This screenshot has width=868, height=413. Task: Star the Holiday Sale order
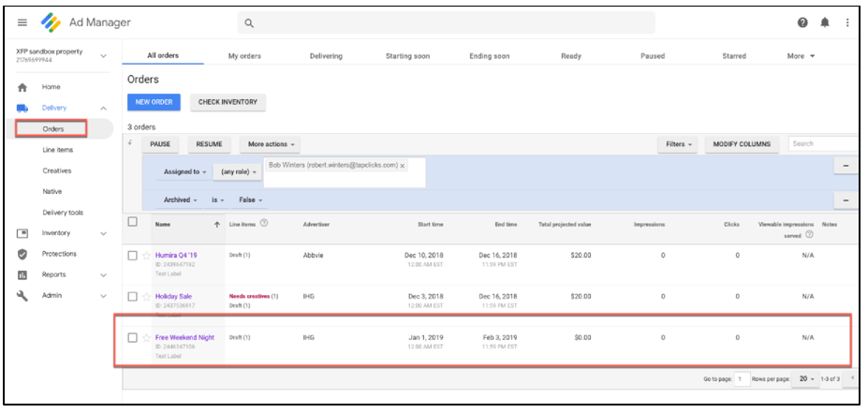tap(146, 297)
